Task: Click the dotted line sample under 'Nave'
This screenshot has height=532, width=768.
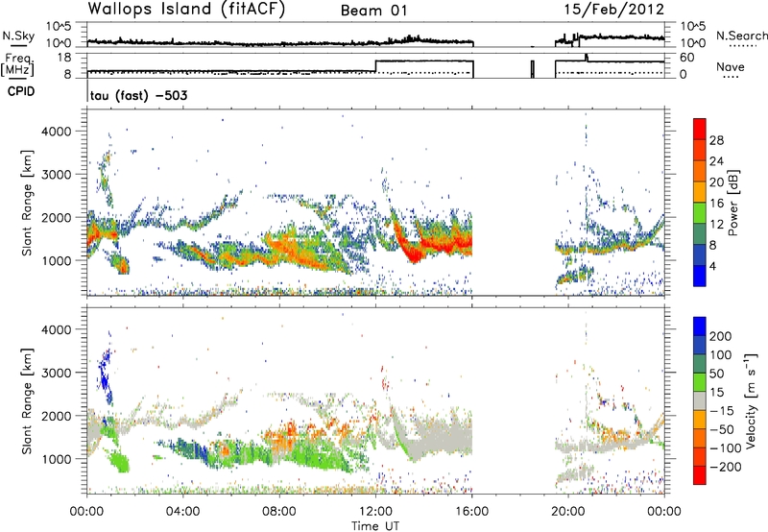Action: tap(731, 77)
